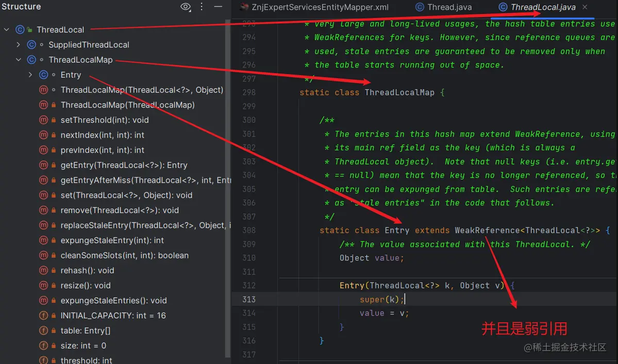Select the SuppliedThreadLocal class icon

[31, 44]
